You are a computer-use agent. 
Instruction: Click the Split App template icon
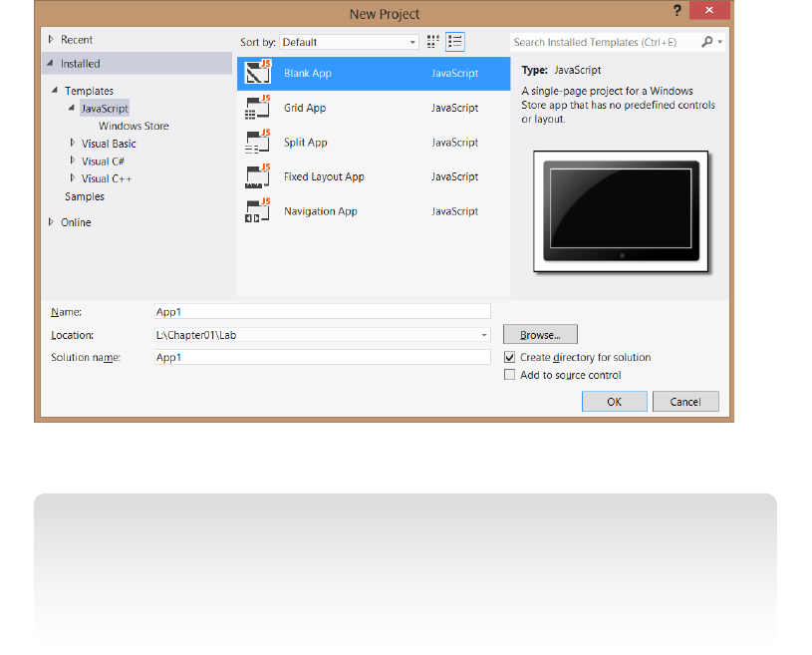[257, 142]
